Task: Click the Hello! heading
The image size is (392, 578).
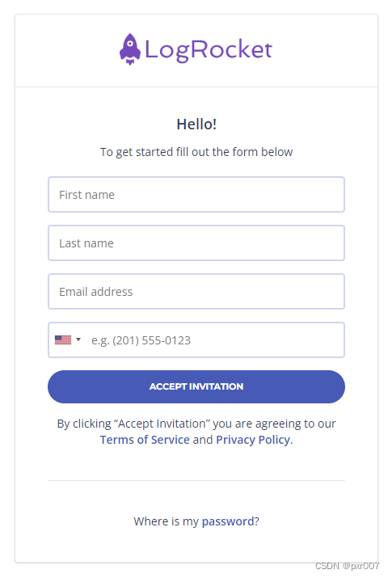Action: tap(196, 124)
